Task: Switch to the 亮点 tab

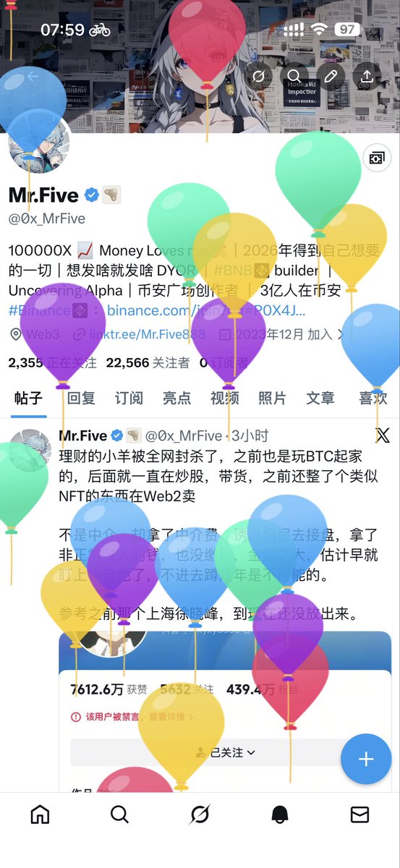Action: pyautogui.click(x=176, y=398)
